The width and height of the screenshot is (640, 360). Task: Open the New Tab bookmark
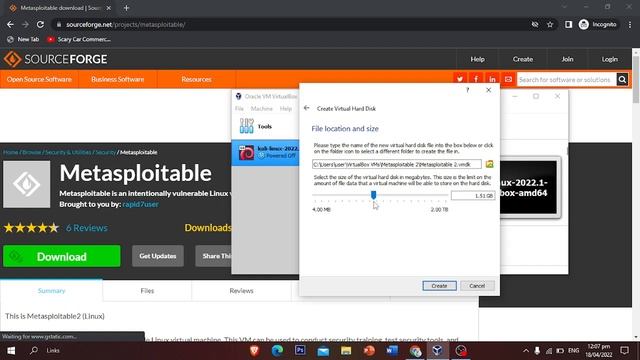coord(23,39)
